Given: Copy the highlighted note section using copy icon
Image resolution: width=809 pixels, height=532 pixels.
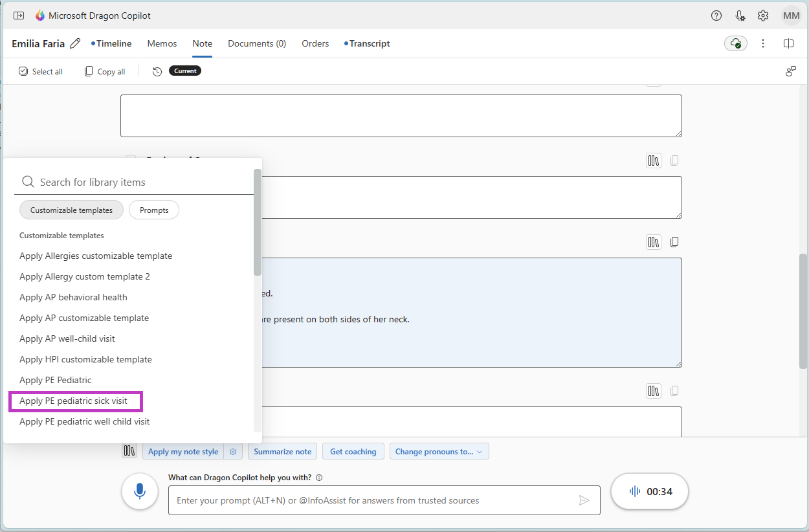Looking at the screenshot, I should click(x=674, y=241).
